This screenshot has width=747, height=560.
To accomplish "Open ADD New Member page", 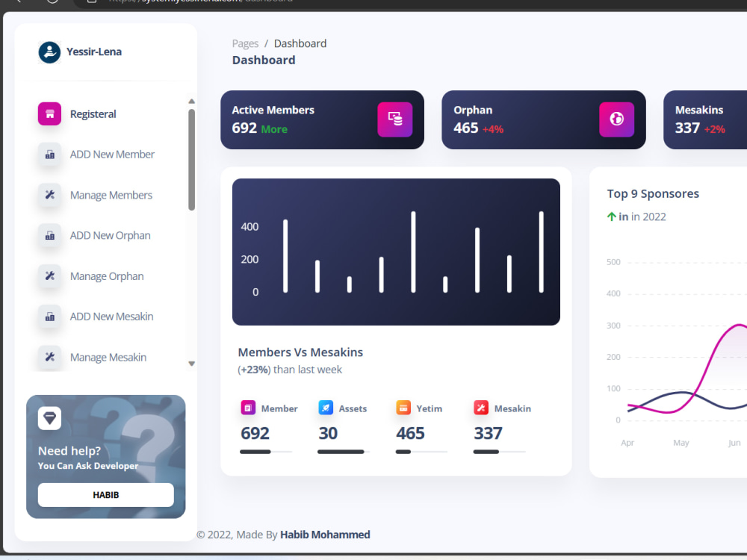I will [107, 155].
